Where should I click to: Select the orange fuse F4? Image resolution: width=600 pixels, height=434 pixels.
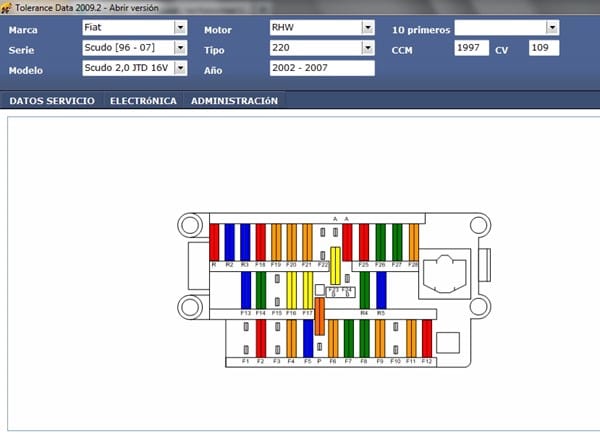pyautogui.click(x=292, y=339)
